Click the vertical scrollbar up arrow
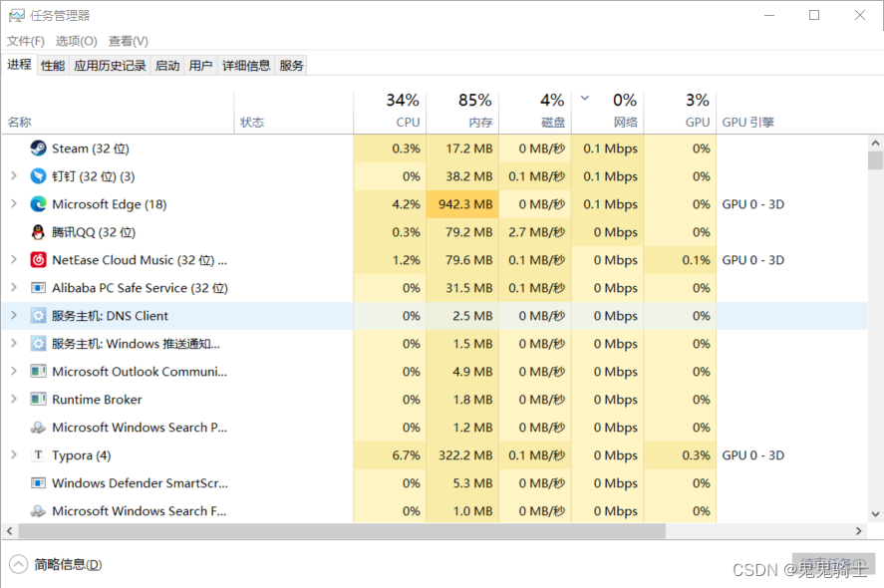Screen dimensions: 884x588 click(875, 144)
